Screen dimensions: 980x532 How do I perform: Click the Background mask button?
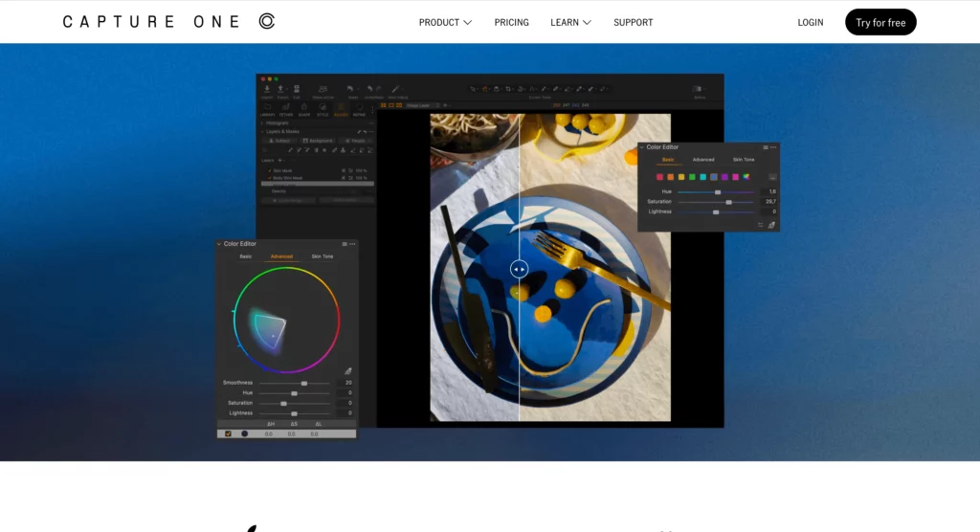(318, 141)
